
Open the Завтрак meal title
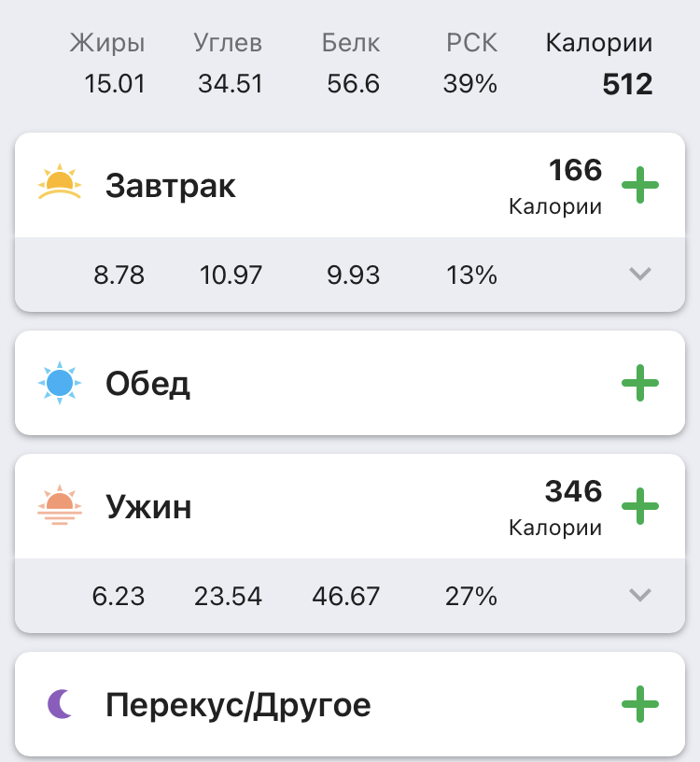tap(171, 186)
